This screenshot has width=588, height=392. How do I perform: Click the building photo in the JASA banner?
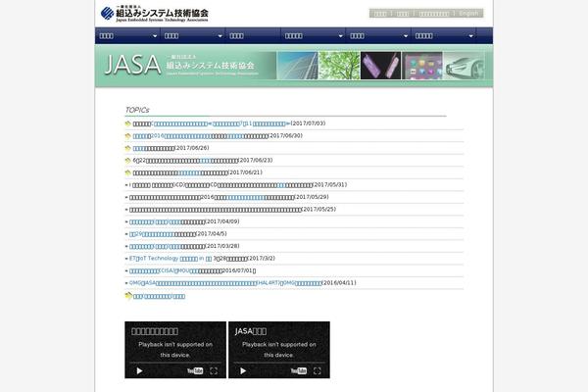point(297,66)
